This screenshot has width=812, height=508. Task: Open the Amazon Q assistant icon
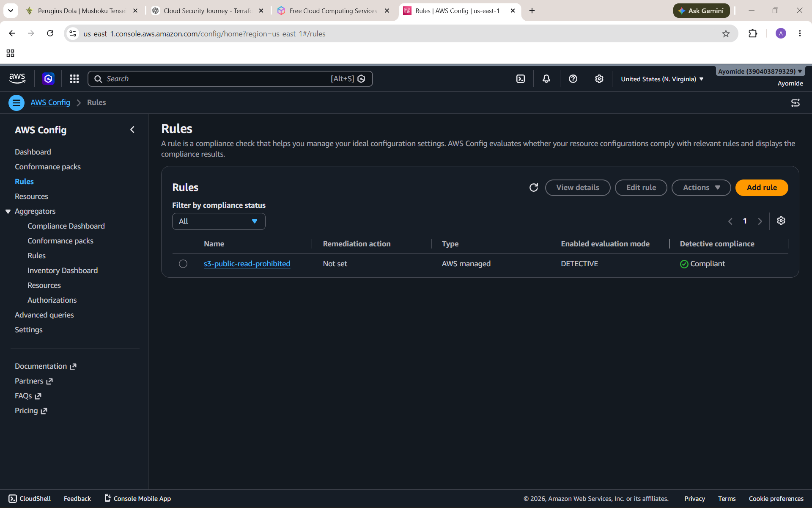pos(48,79)
